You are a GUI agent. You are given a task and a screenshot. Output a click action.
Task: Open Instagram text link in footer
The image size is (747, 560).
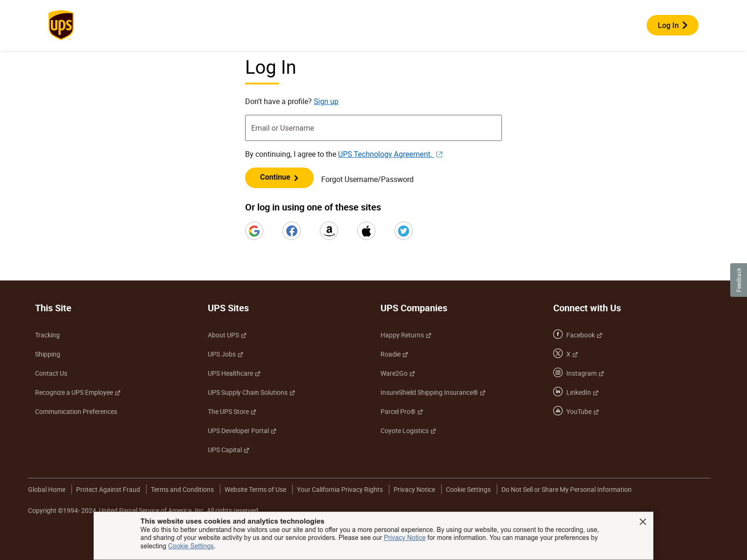(585, 373)
